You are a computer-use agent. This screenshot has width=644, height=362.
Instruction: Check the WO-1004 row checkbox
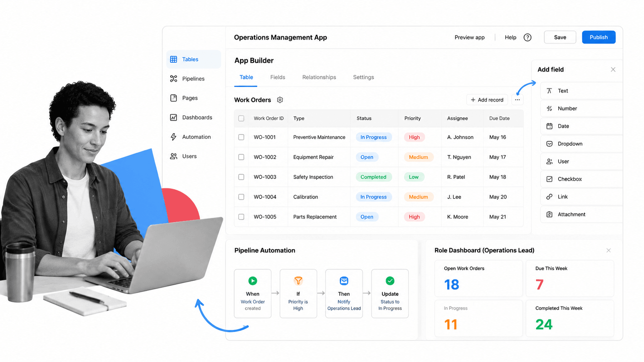241,197
